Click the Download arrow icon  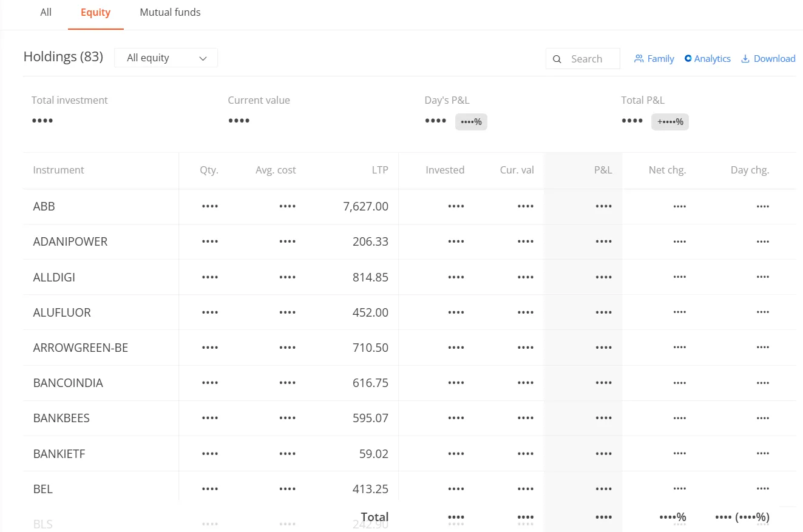point(745,59)
